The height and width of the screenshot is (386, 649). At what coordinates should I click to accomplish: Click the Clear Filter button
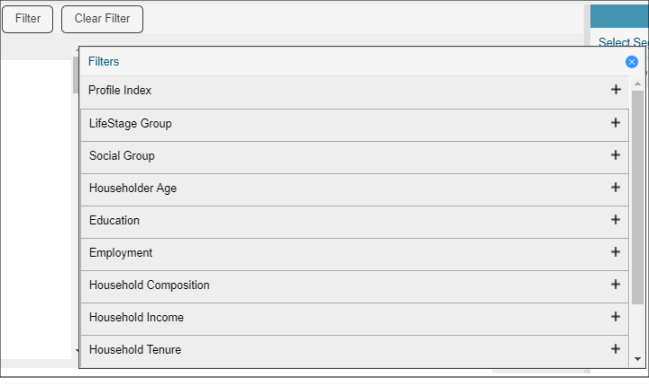click(102, 19)
